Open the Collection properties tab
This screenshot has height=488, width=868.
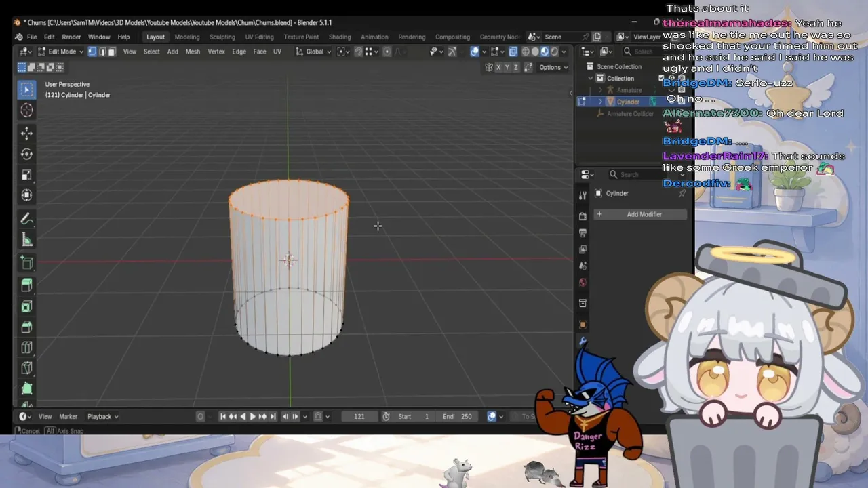(x=583, y=303)
